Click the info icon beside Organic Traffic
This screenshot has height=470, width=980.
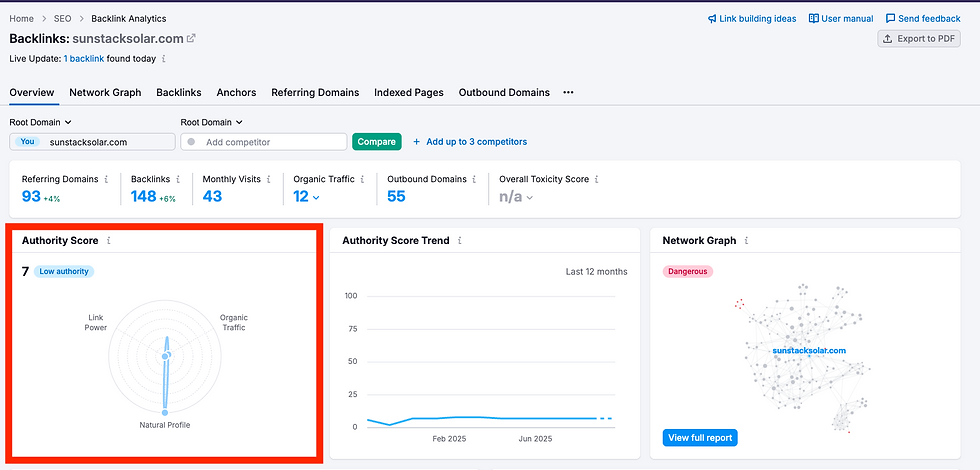click(362, 179)
